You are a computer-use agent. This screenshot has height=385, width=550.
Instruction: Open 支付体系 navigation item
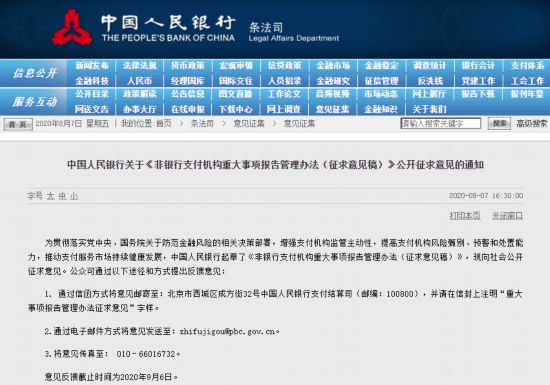pyautogui.click(x=527, y=66)
